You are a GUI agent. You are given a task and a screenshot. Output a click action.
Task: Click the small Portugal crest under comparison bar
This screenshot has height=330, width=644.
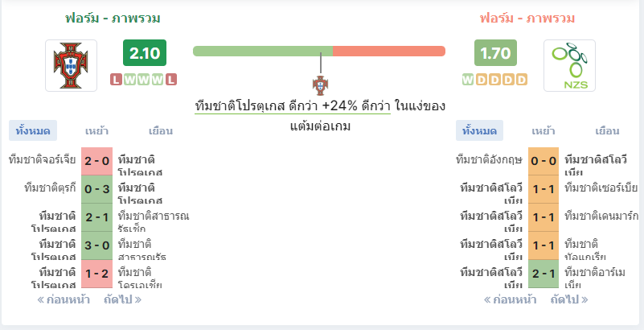tap(320, 85)
